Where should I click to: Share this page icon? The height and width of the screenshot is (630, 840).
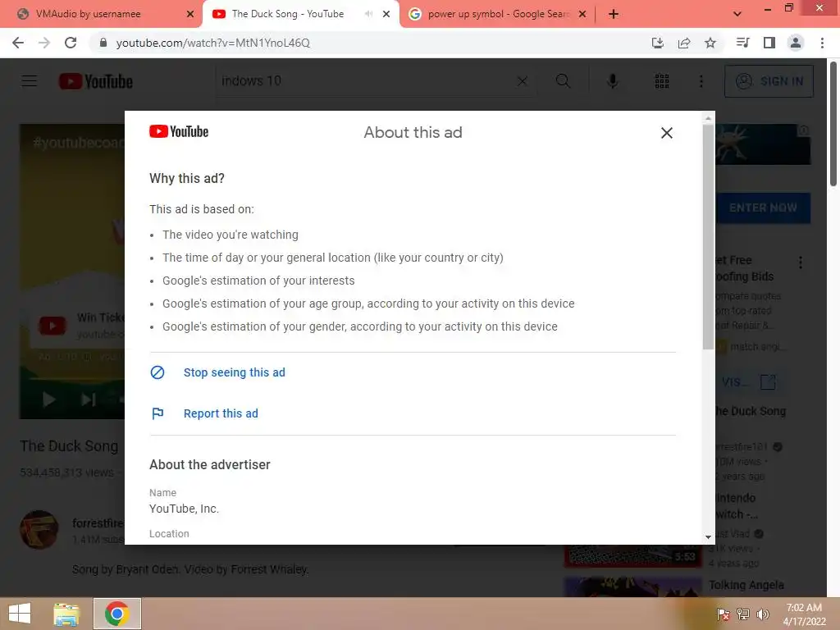click(684, 43)
